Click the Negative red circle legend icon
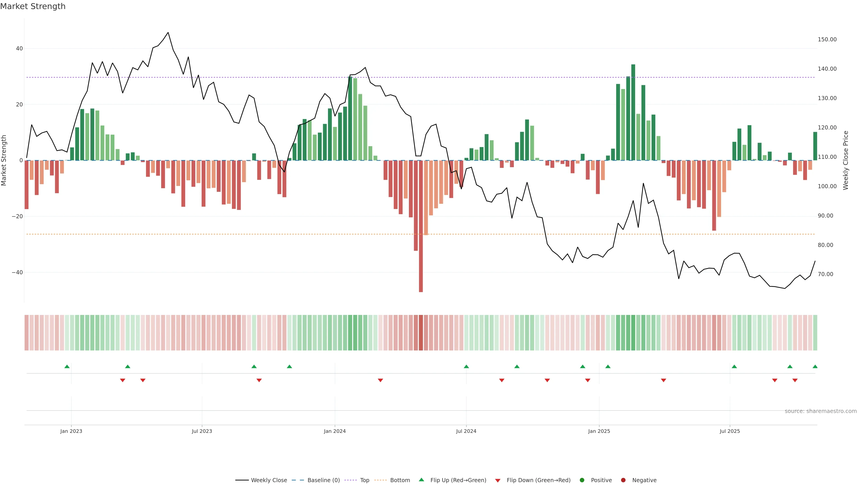Screen dimensions: 868x488 point(623,480)
